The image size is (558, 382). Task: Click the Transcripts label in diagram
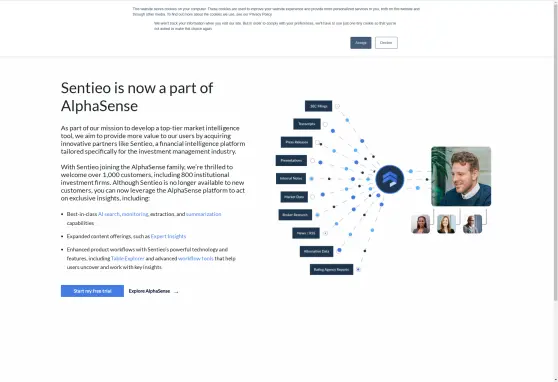(x=307, y=124)
